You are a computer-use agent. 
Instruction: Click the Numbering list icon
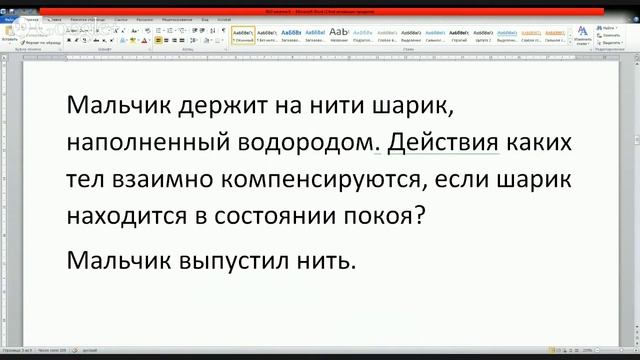point(170,31)
